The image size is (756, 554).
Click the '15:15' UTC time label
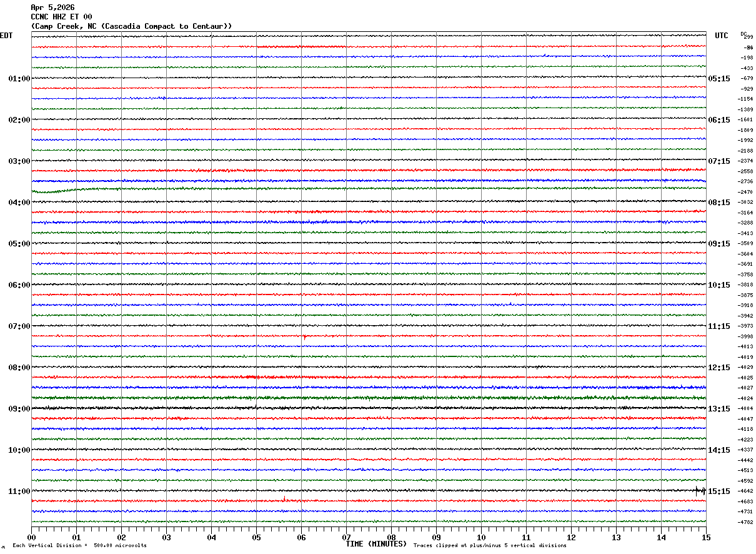(x=719, y=491)
